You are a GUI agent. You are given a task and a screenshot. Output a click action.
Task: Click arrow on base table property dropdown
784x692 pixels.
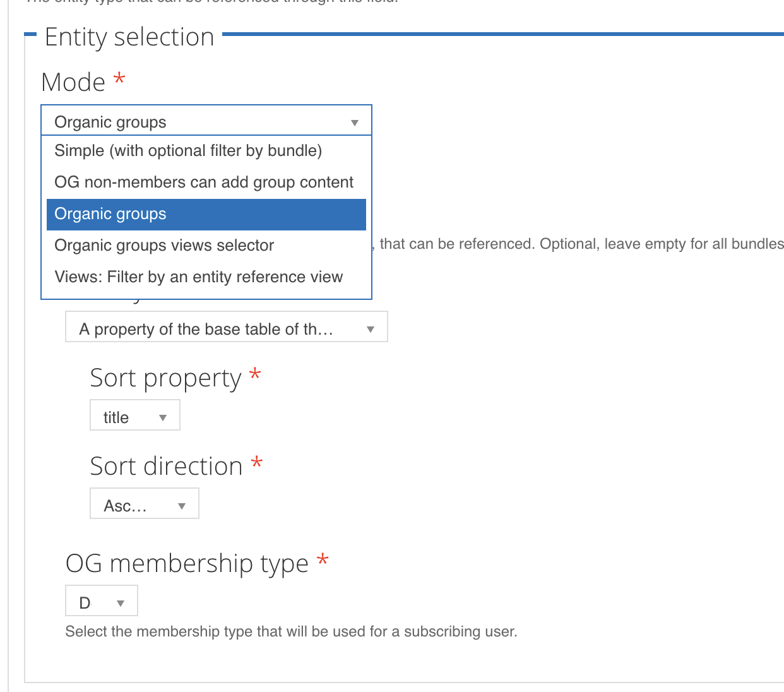point(371,329)
